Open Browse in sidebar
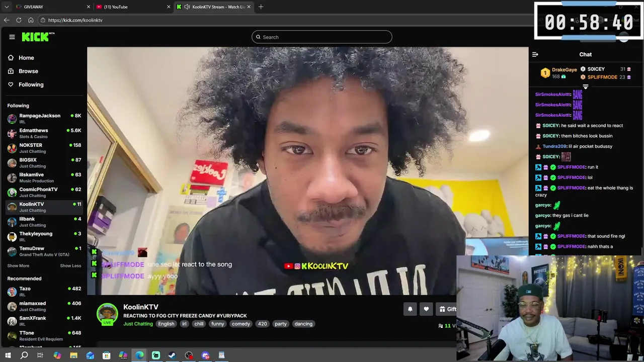This screenshot has height=362, width=644. point(28,71)
